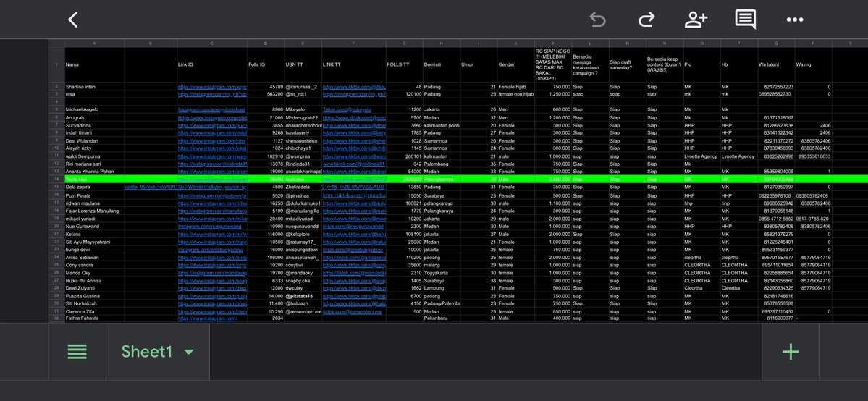Open the Tiktok.com/@mikeyelo link
Image resolution: width=868 pixels, height=401 pixels.
pos(347,110)
